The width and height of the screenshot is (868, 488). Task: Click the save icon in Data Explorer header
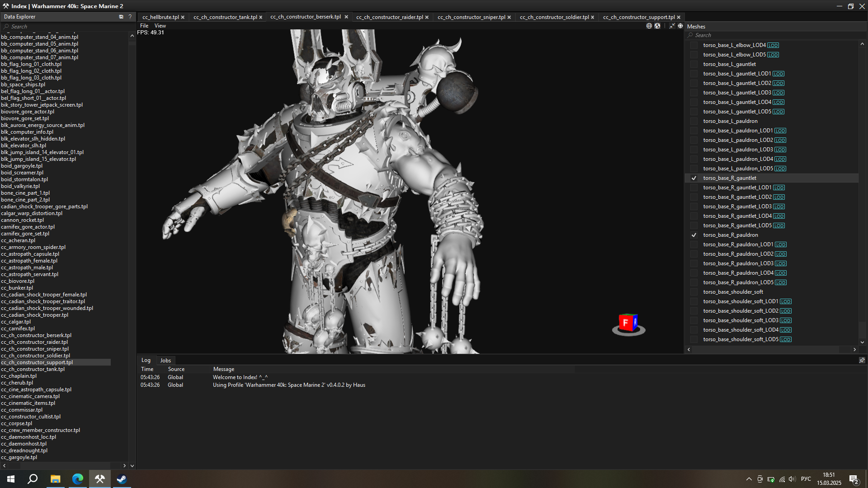pyautogui.click(x=121, y=17)
